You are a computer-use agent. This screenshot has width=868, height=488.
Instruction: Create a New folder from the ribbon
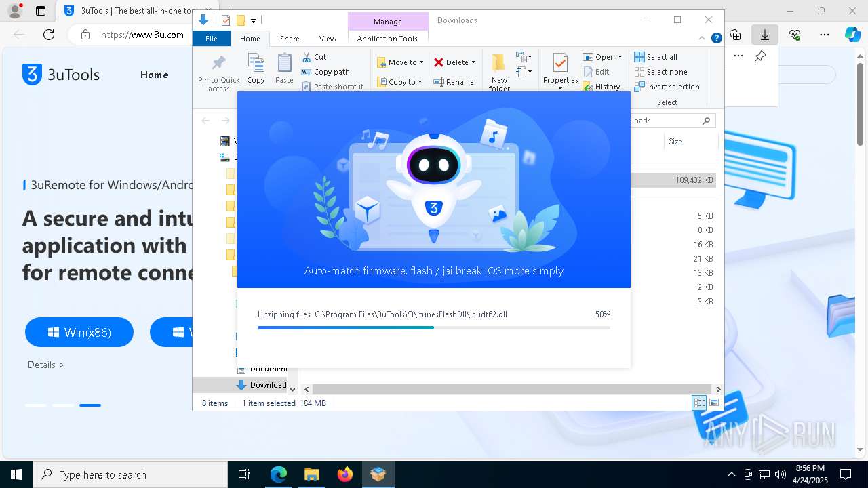coord(499,73)
